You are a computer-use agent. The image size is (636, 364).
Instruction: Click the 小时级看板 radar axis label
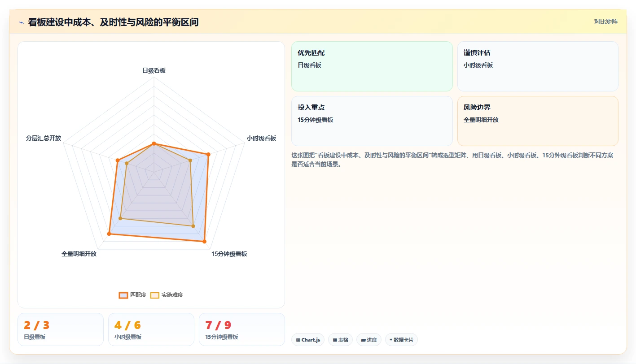pos(261,139)
